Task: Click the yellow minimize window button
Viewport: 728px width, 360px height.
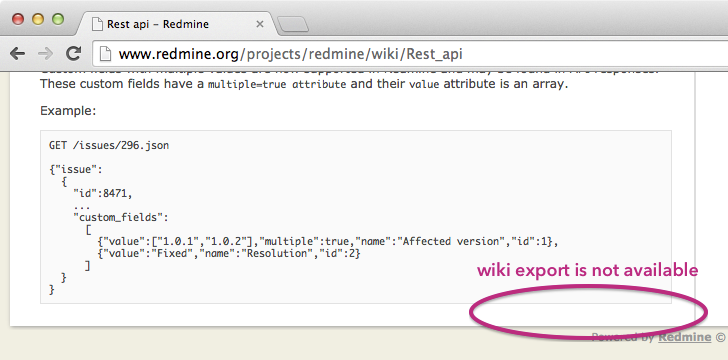Action: (38, 19)
